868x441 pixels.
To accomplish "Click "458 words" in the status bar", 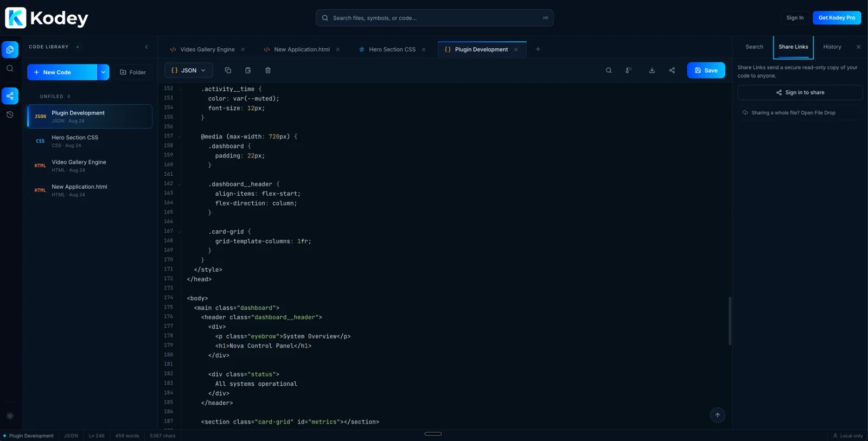I will [x=127, y=436].
